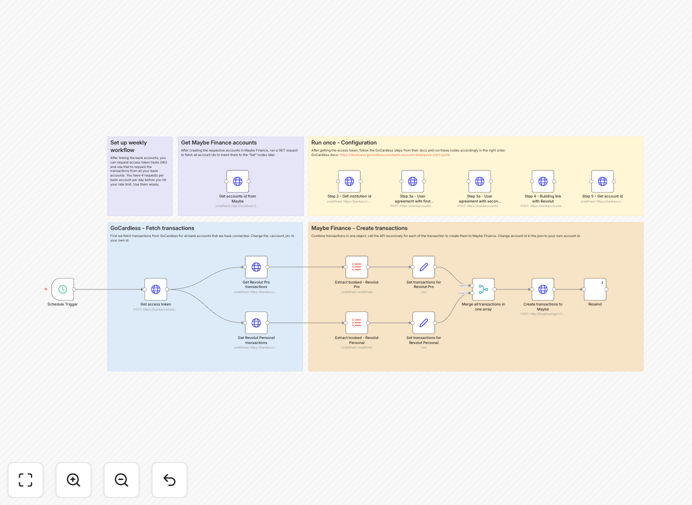
Task: Click the reset zoom arrow button
Action: point(169,480)
